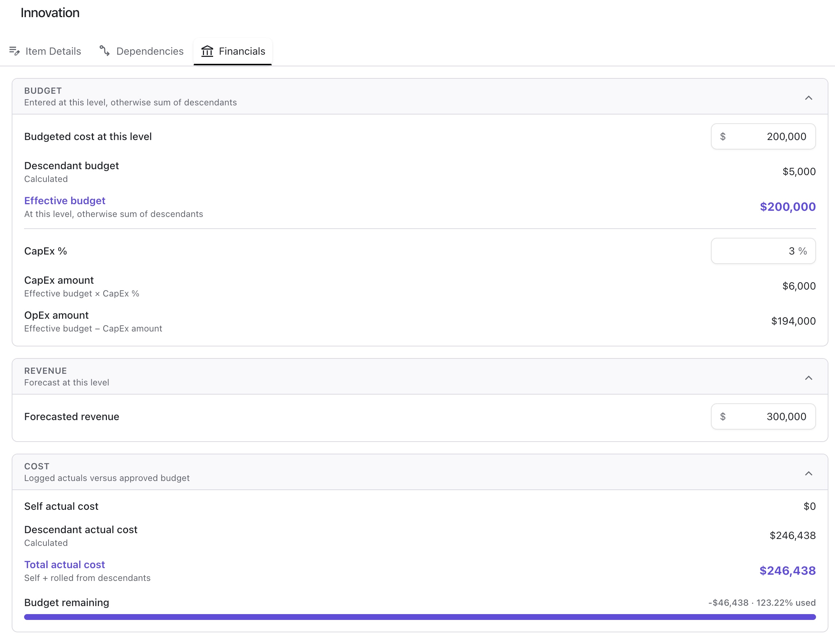Image resolution: width=835 pixels, height=644 pixels.
Task: Click the $246,438 total actual cost value in purple
Action: [787, 571]
